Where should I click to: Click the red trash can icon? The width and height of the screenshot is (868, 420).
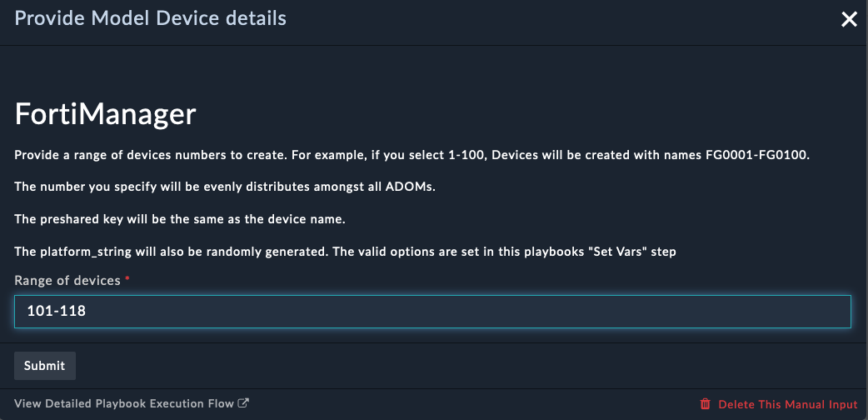pyautogui.click(x=706, y=404)
